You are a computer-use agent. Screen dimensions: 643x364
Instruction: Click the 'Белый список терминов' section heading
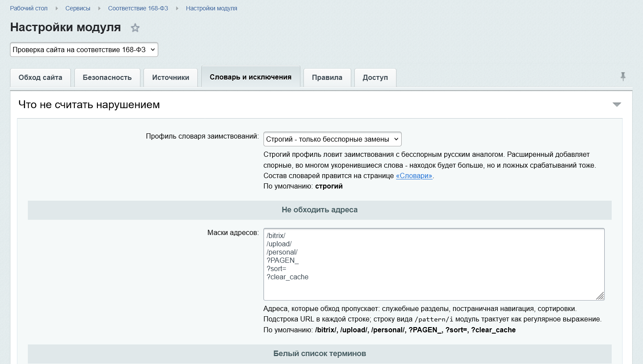coord(320,354)
